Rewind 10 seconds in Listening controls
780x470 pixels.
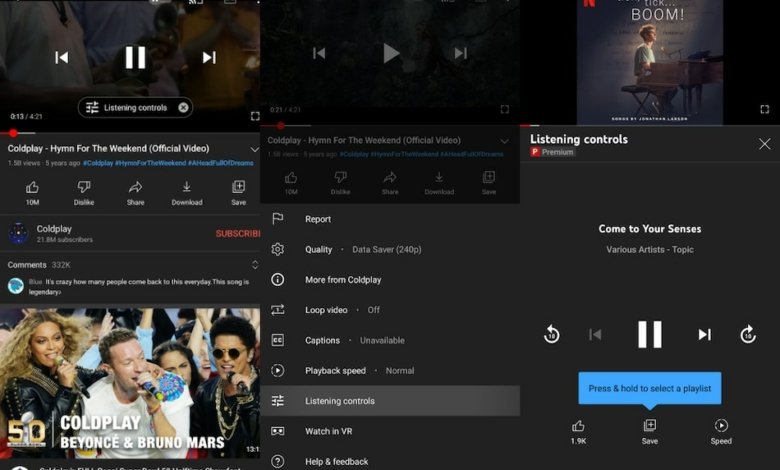[551, 334]
